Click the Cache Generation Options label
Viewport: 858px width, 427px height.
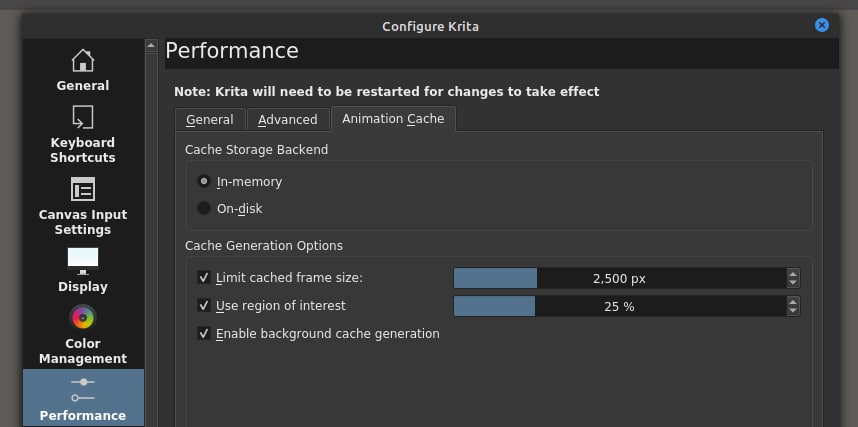point(264,246)
